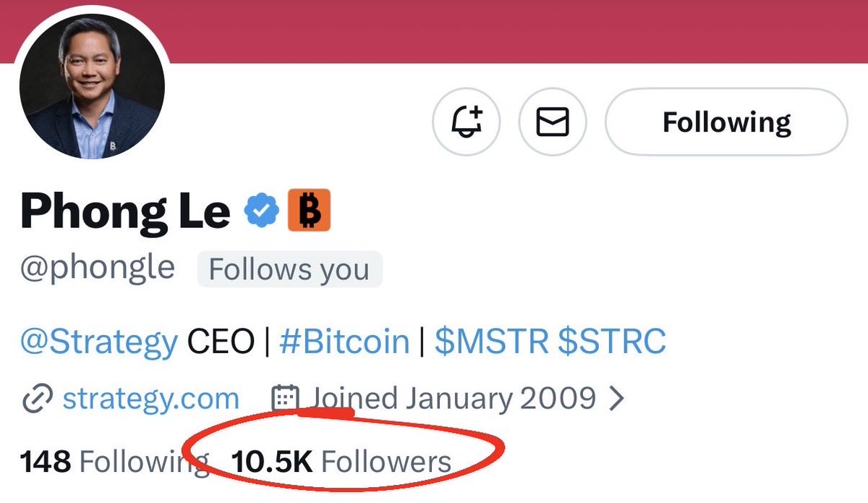
Task: Visit the strategy.com website link
Action: [150, 399]
